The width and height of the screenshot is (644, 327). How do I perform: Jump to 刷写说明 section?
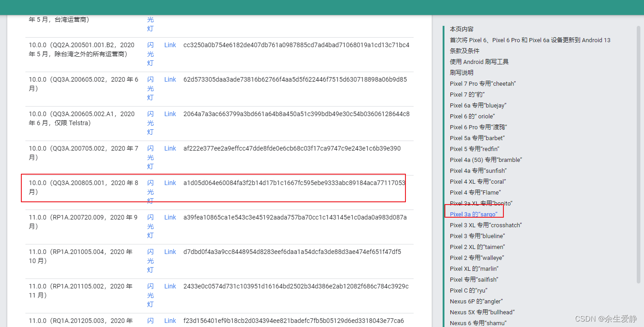[462, 73]
